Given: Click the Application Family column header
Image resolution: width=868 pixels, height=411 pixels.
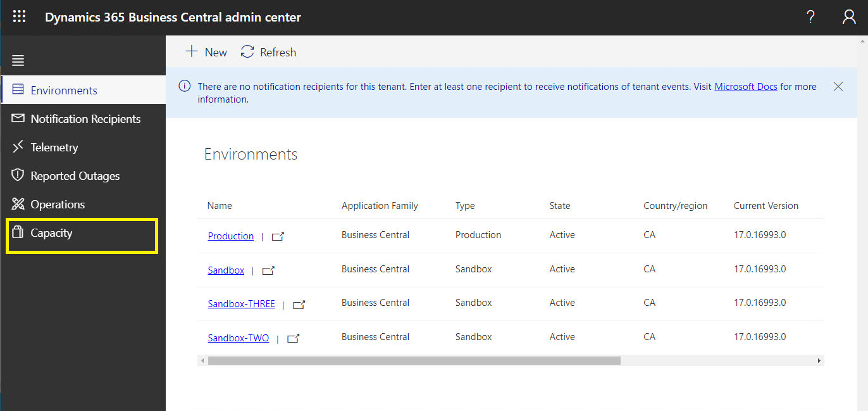Looking at the screenshot, I should coord(380,206).
